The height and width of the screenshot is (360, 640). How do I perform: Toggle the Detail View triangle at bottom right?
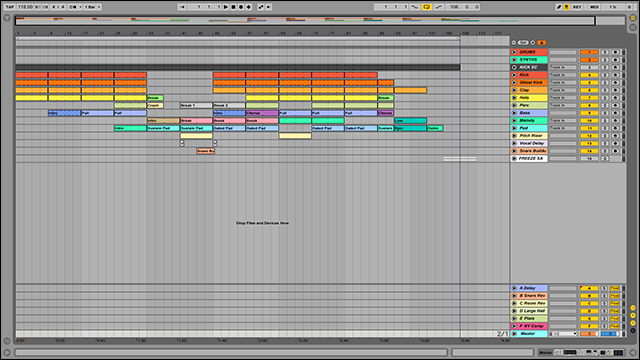point(633,352)
